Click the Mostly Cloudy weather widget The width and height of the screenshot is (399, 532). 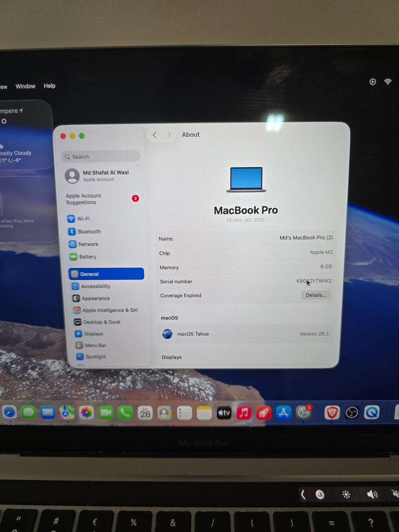pyautogui.click(x=25, y=135)
